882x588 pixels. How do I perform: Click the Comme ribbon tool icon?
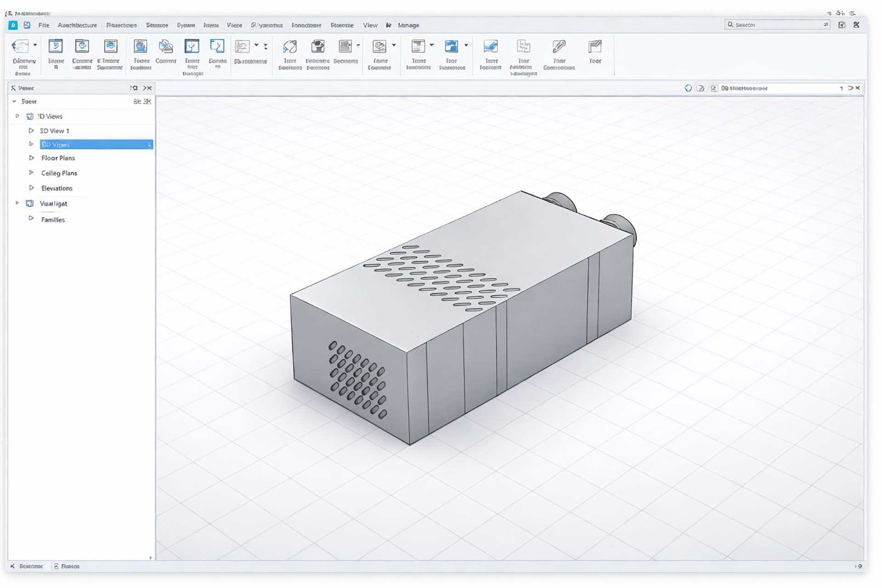click(x=166, y=46)
